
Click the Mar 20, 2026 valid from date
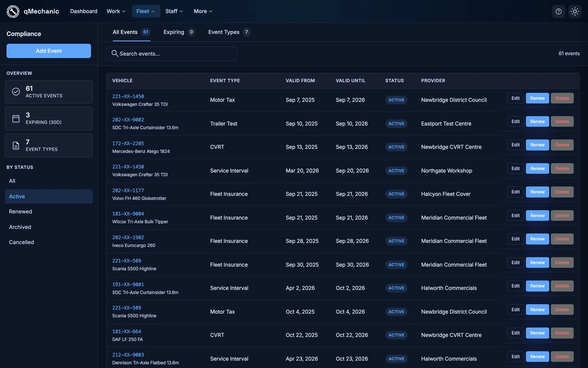302,171
